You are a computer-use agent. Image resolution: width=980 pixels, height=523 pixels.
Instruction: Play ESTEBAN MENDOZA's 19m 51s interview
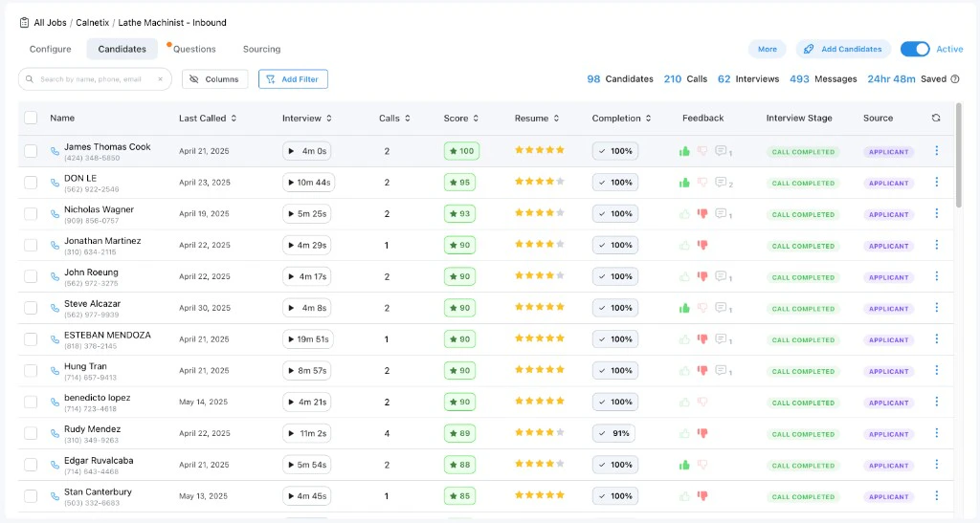point(307,339)
